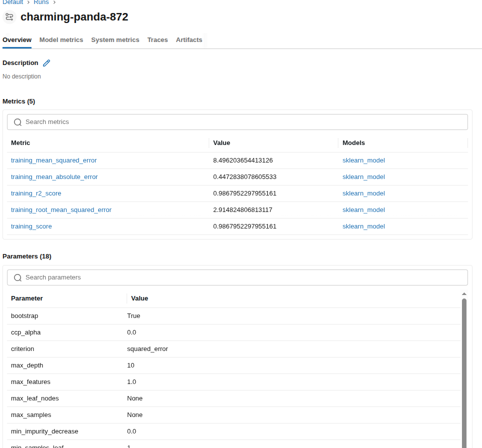Open the Overview tab
The width and height of the screenshot is (482, 448).
click(x=17, y=40)
